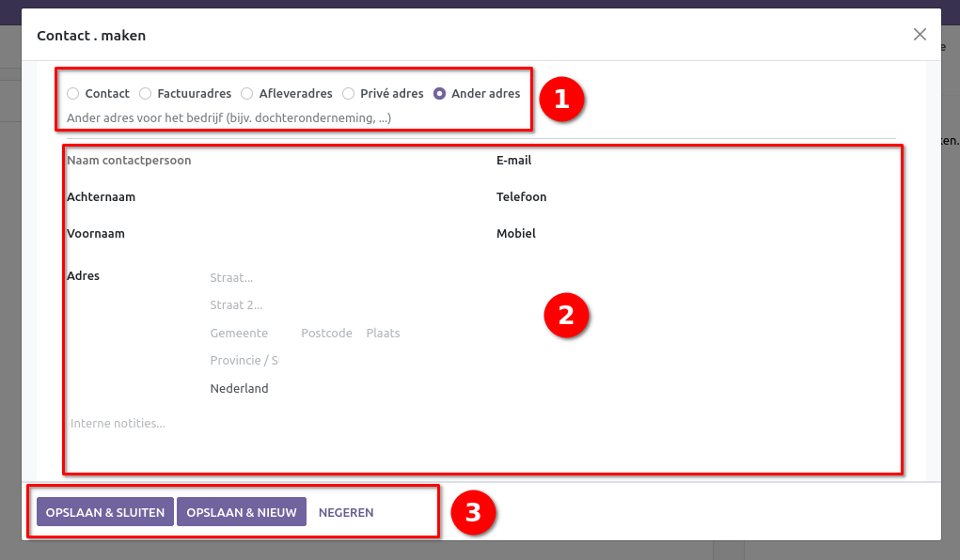This screenshot has width=960, height=560.
Task: Click the "Straat 2..." address field
Action: click(x=282, y=304)
